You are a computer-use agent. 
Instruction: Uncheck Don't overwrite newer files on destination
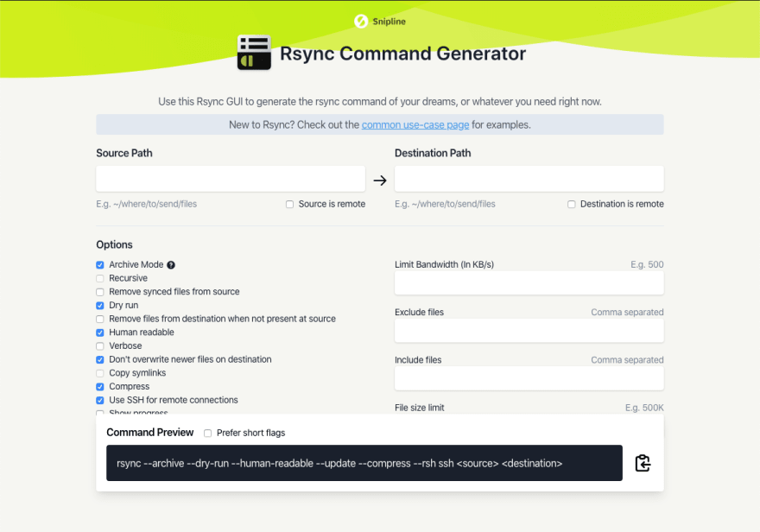tap(100, 360)
